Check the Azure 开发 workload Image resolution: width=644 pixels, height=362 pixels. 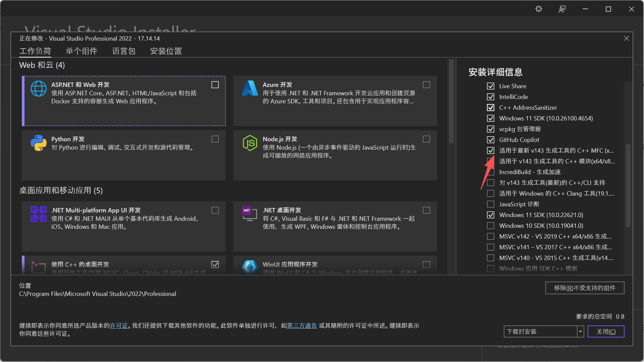(x=427, y=85)
